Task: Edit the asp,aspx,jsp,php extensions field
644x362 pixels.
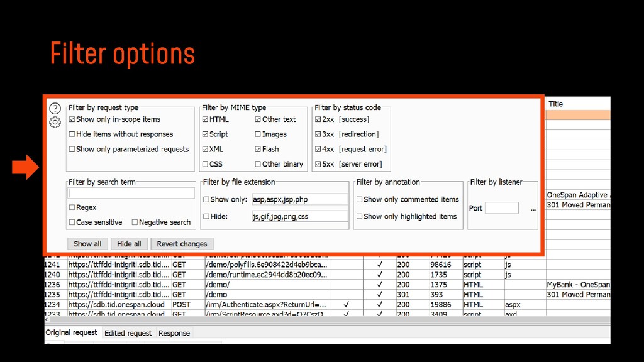Action: click(x=300, y=199)
